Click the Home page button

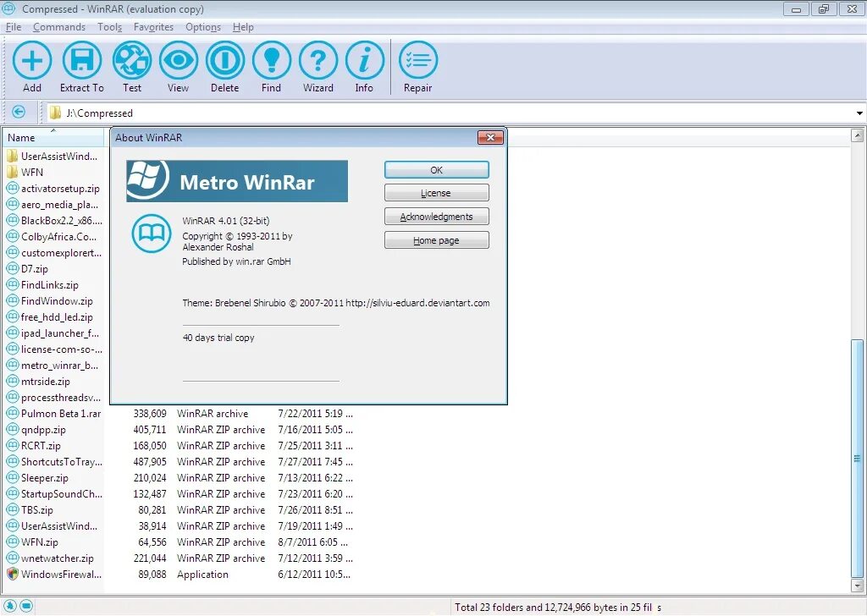point(436,240)
